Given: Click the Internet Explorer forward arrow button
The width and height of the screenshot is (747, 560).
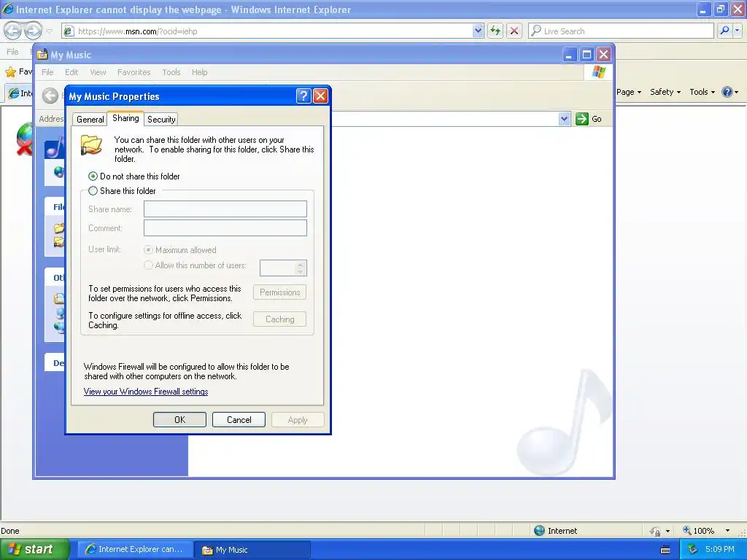Looking at the screenshot, I should click(33, 31).
